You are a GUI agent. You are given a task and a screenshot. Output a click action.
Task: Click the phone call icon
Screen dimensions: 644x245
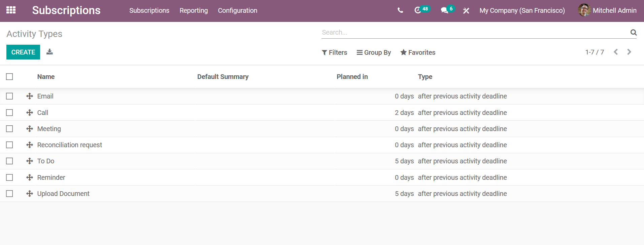coord(400,10)
